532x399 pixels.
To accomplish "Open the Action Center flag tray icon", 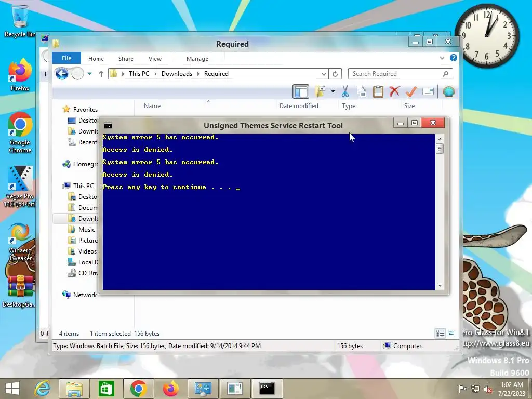I will (462, 389).
